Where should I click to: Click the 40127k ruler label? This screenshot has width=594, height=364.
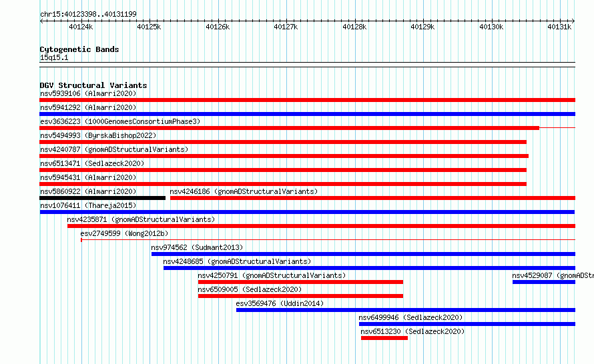(286, 27)
